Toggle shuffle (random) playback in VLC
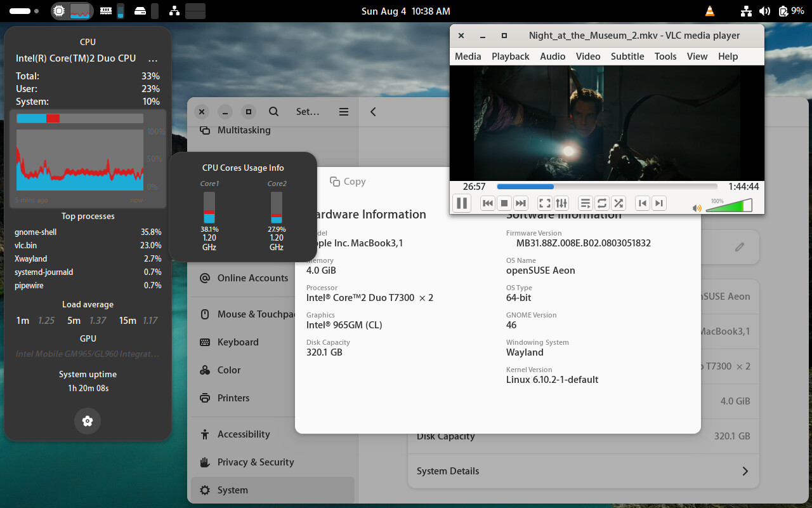This screenshot has width=812, height=508. coord(619,203)
